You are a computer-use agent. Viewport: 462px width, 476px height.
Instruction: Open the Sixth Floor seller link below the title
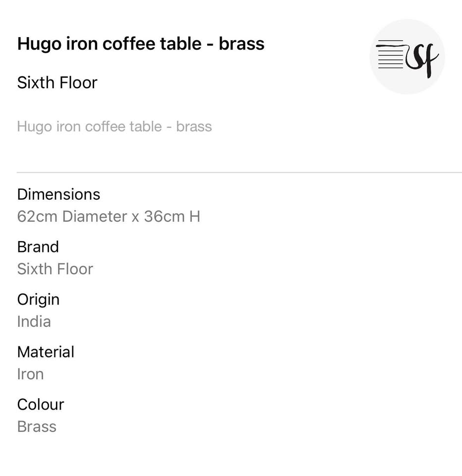pyautogui.click(x=57, y=82)
